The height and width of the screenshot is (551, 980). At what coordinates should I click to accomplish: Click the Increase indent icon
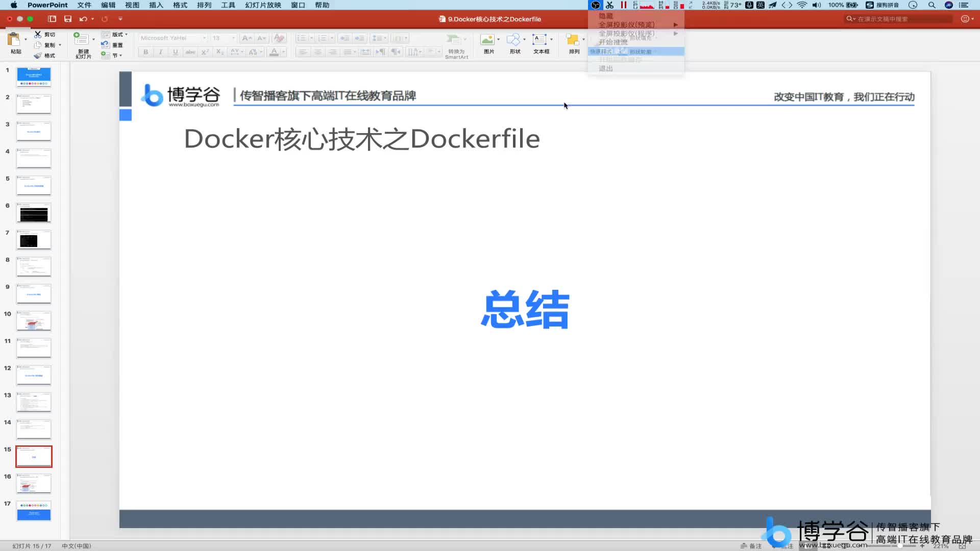tap(360, 38)
